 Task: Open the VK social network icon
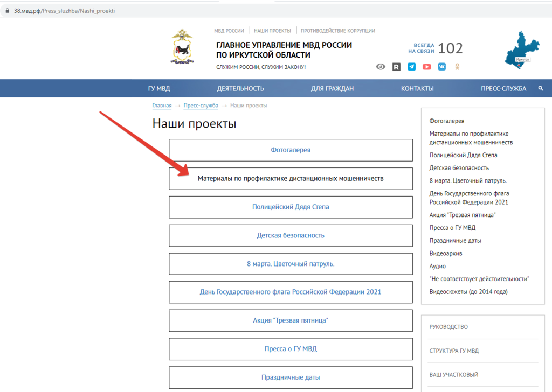click(x=442, y=67)
